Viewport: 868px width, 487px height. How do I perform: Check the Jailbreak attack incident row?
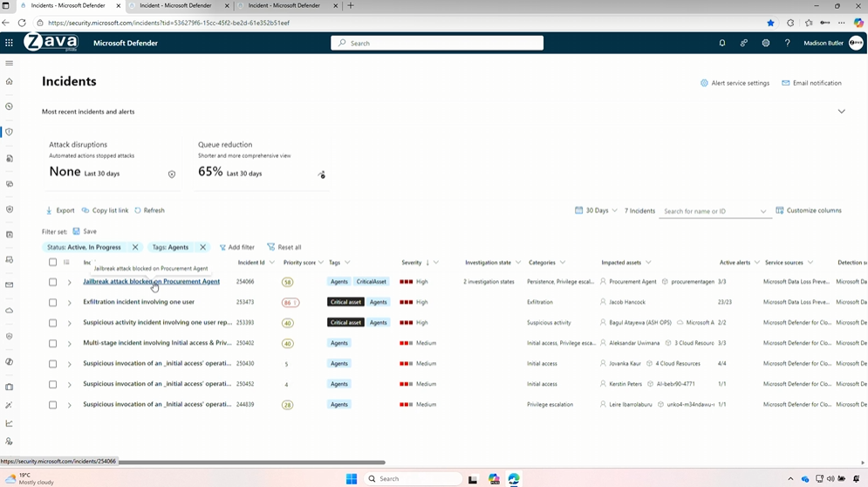(x=52, y=282)
